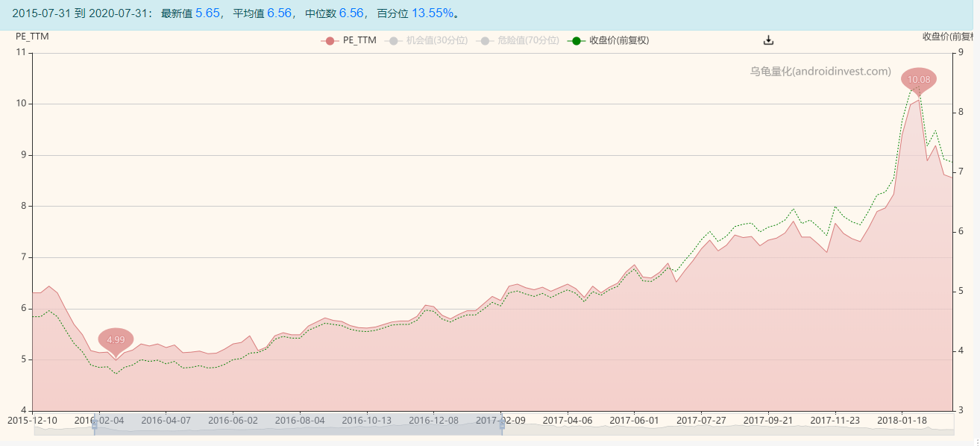Click the gray 危险值(70分位) legend dot
This screenshot has width=980, height=446.
(486, 41)
